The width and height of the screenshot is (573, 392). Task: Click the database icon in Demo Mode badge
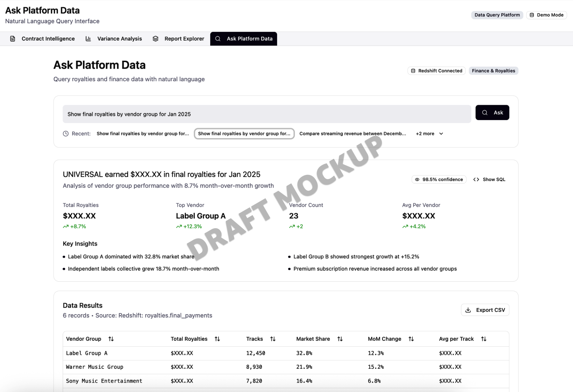(532, 15)
